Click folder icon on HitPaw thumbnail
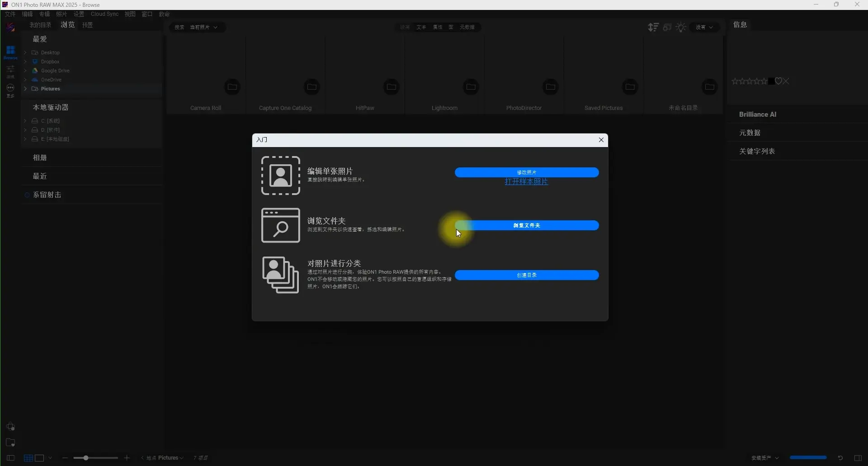 coord(391,86)
